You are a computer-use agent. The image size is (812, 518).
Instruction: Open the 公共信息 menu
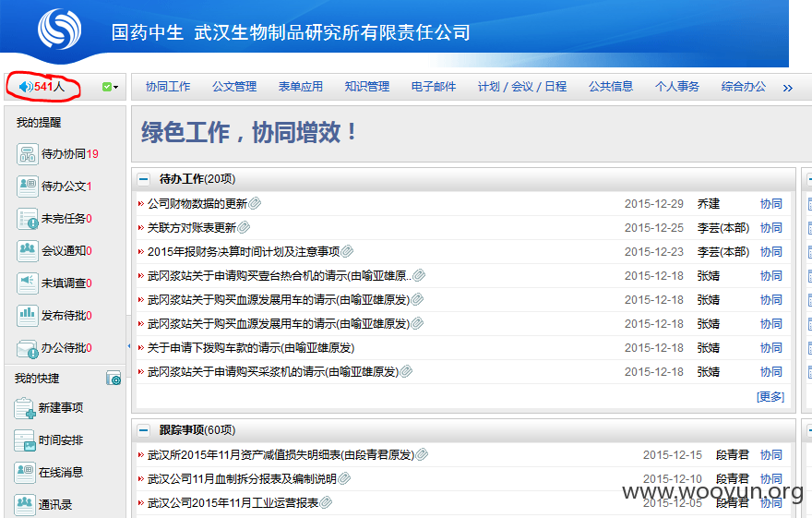pos(611,87)
